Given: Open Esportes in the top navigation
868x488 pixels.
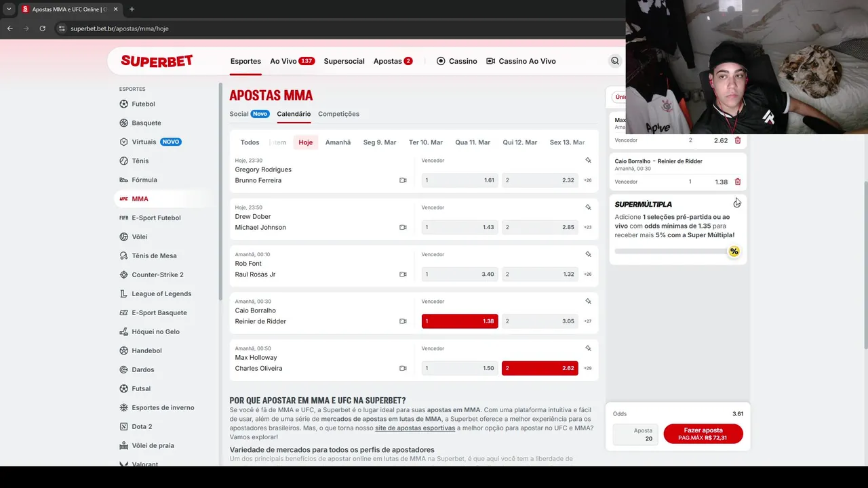Looking at the screenshot, I should [x=245, y=61].
